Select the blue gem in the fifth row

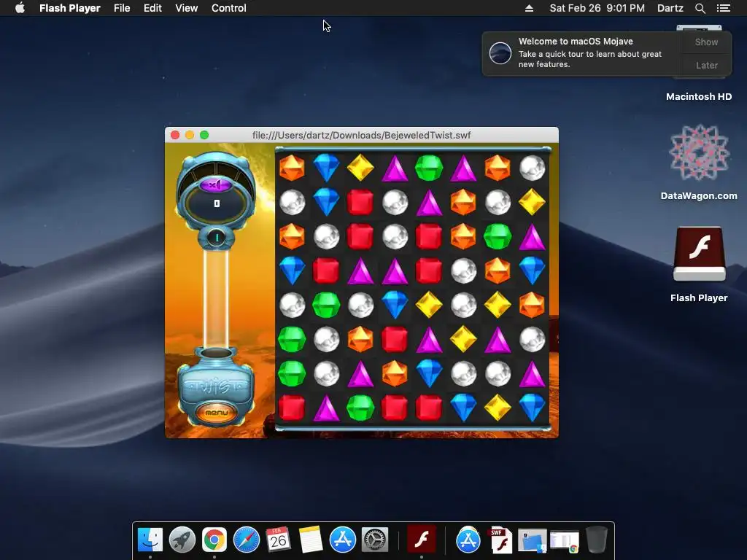395,305
